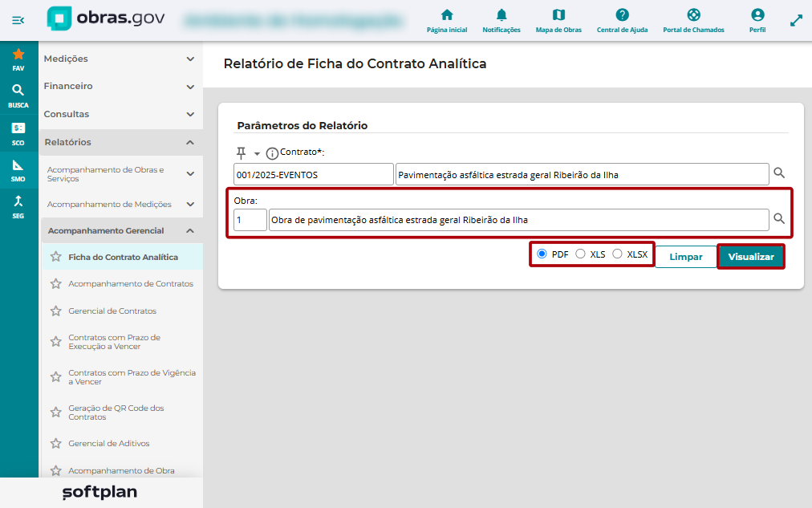Click the Visualizar button

point(751,256)
